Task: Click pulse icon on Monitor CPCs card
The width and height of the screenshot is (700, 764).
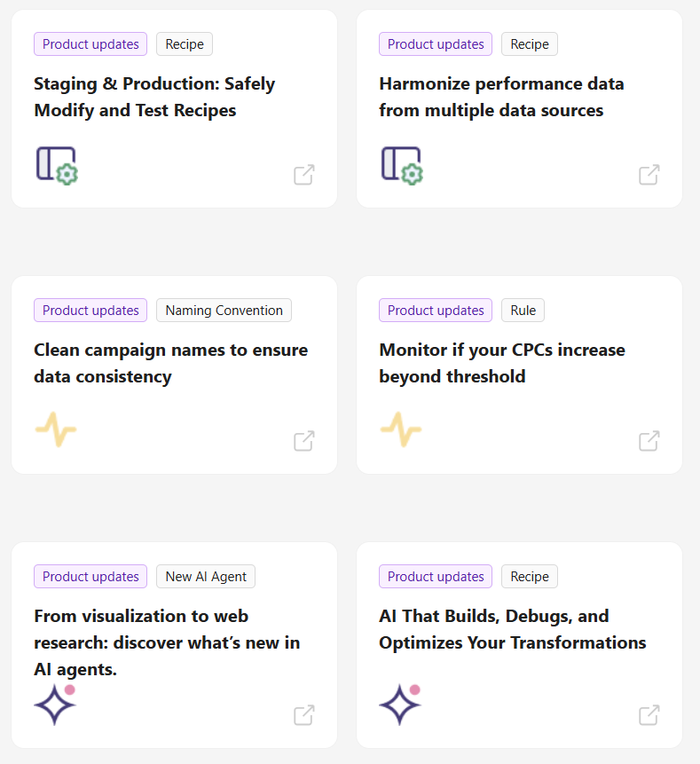Action: click(x=401, y=429)
